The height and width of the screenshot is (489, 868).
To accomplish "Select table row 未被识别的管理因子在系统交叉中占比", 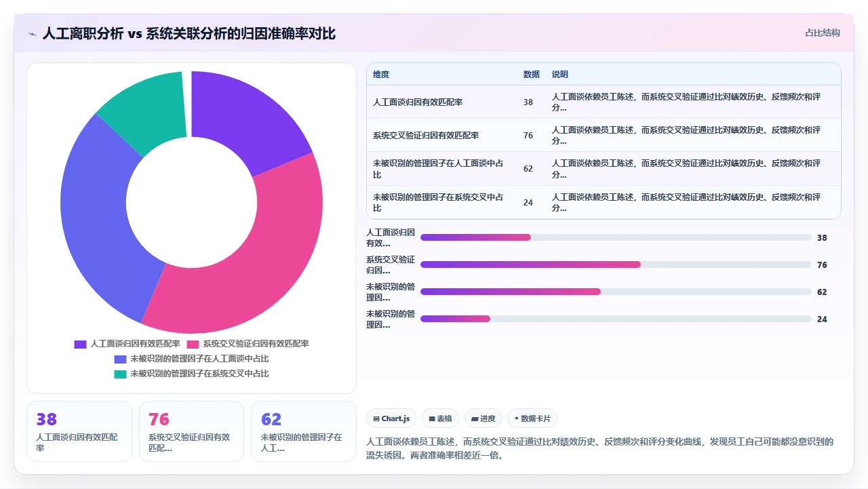I will 604,202.
